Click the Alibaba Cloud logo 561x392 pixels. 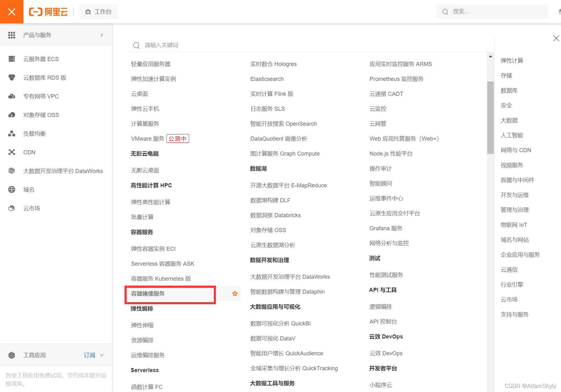[48, 12]
